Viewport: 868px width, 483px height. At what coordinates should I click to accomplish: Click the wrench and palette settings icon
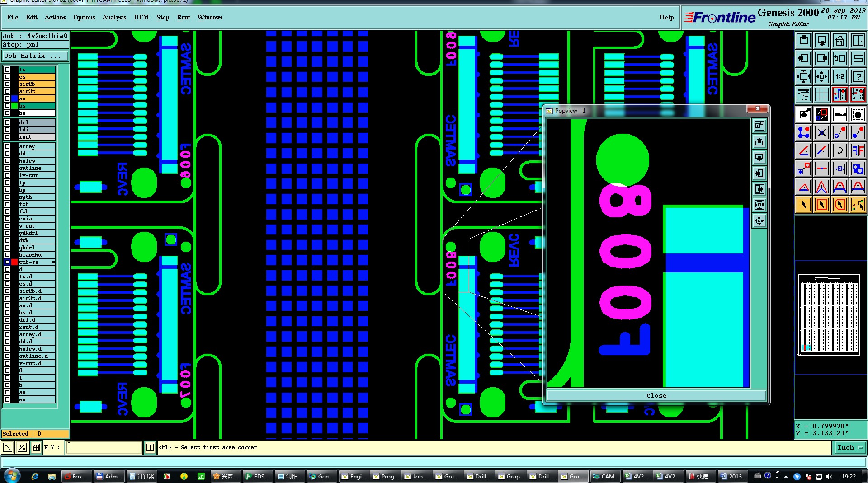(804, 94)
